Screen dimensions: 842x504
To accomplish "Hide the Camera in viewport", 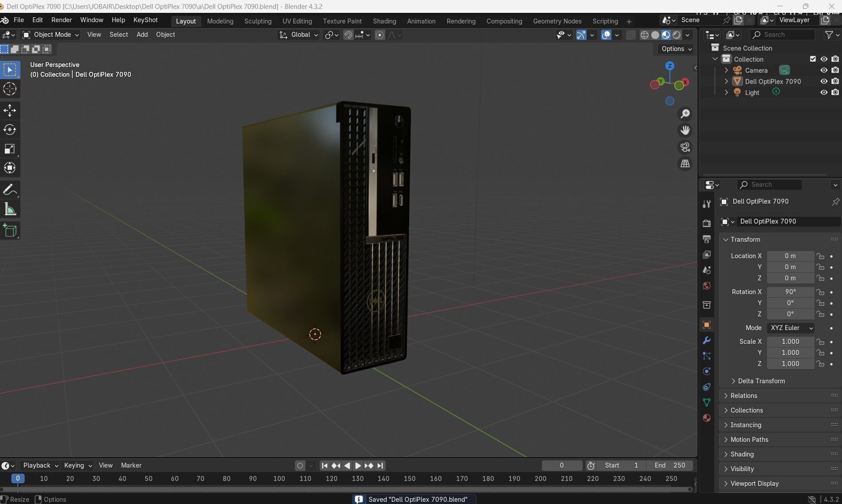I will pos(824,70).
